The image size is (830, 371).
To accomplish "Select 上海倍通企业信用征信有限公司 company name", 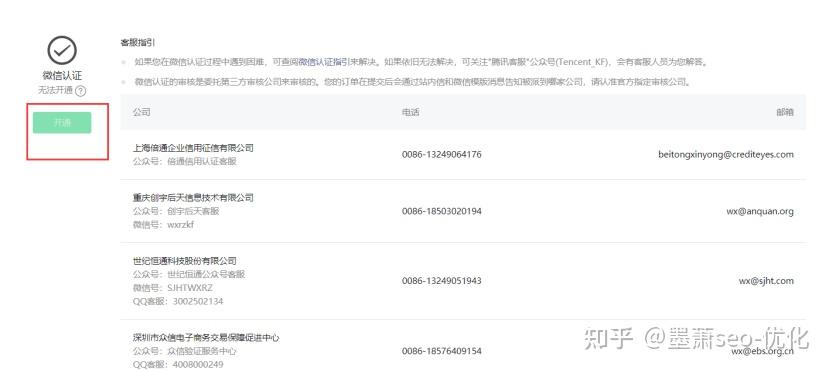I will (x=193, y=148).
